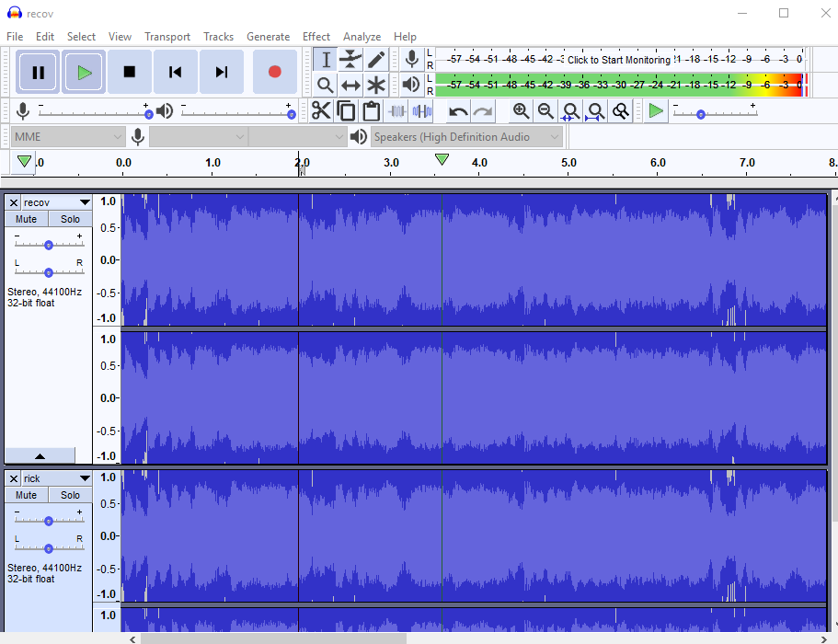Select the Envelope tool
This screenshot has height=644, width=838.
click(x=350, y=59)
